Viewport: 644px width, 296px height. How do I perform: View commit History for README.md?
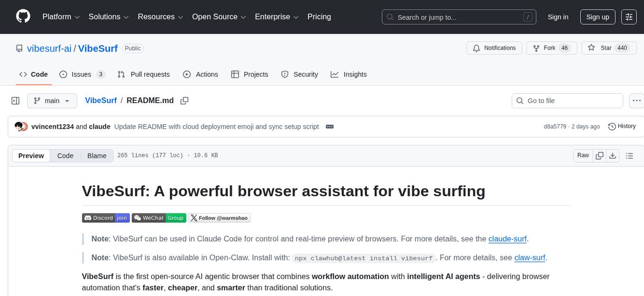pos(622,126)
